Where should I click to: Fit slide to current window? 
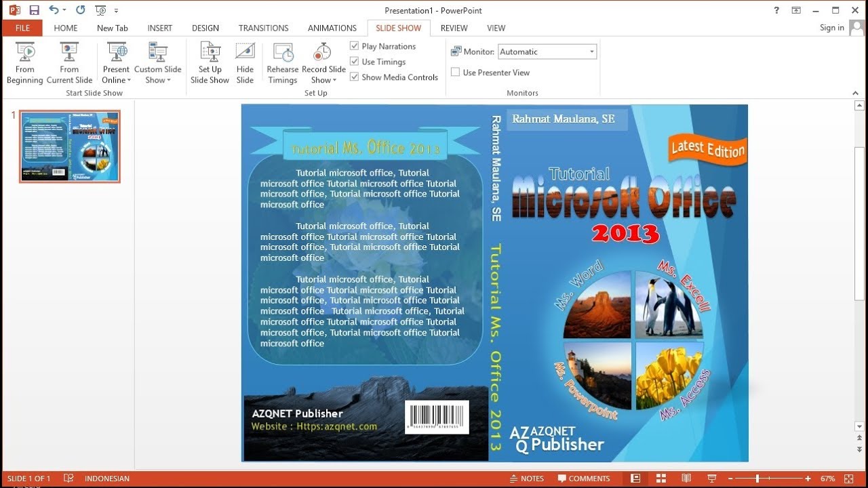pos(849,479)
